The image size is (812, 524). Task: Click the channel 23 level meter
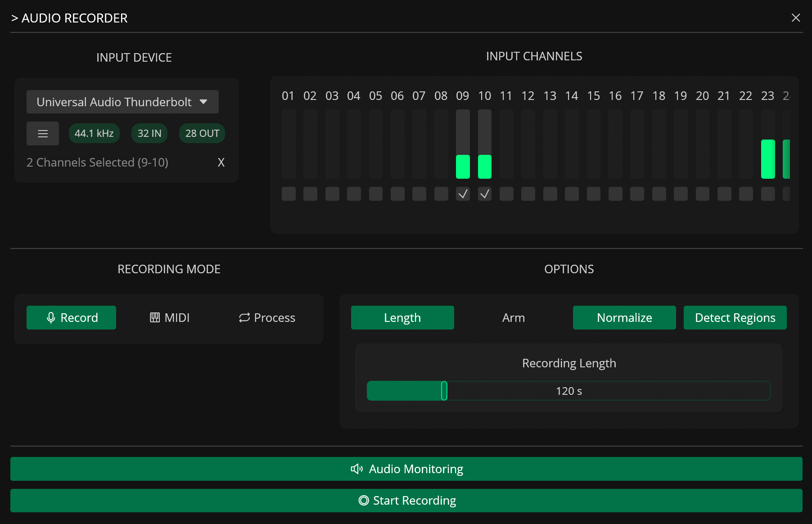pos(768,144)
